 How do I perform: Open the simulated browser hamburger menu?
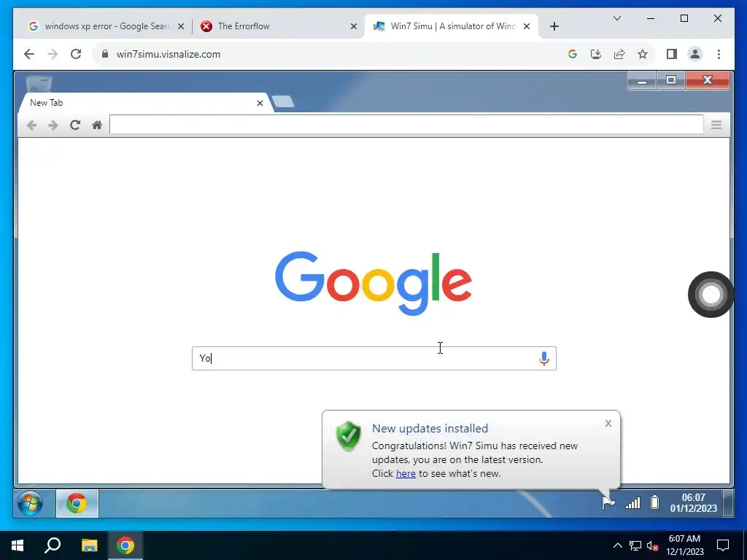(716, 125)
